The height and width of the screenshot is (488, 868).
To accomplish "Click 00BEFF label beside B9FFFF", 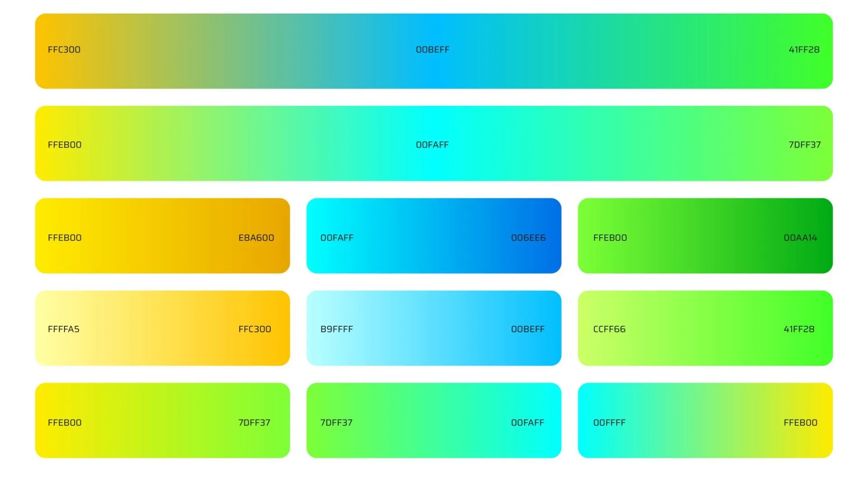I will point(528,329).
